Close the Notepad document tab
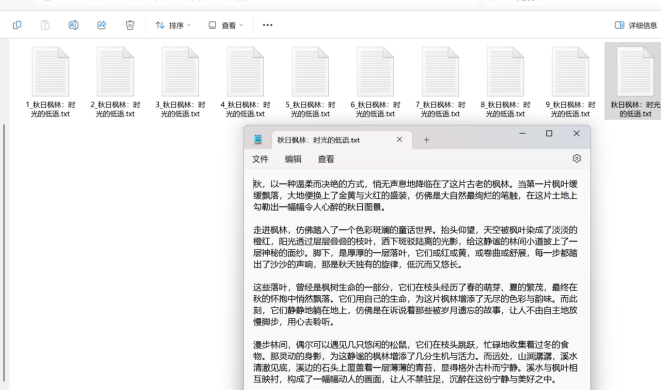The image size is (662, 390). click(x=399, y=140)
